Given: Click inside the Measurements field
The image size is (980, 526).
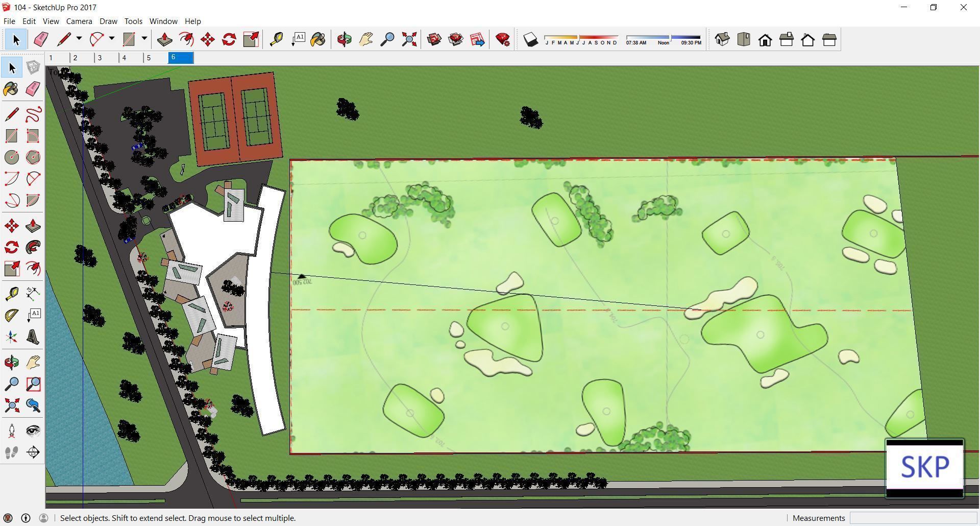Looking at the screenshot, I should tap(914, 518).
